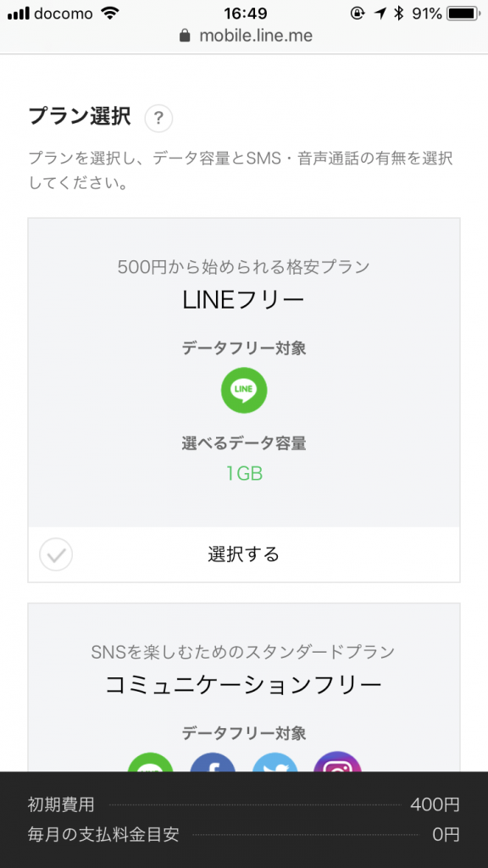This screenshot has width=488, height=868.
Task: Tap the green LINE app icon
Action: pyautogui.click(x=244, y=390)
